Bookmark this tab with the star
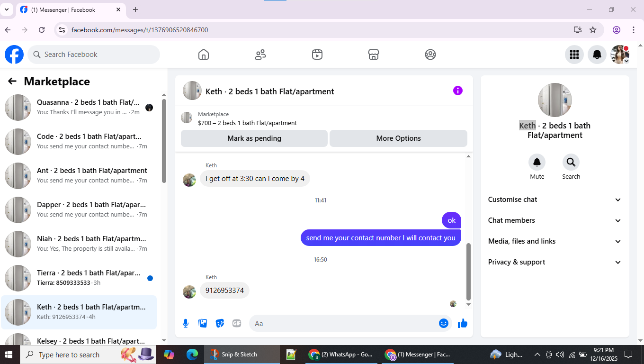 tap(593, 30)
